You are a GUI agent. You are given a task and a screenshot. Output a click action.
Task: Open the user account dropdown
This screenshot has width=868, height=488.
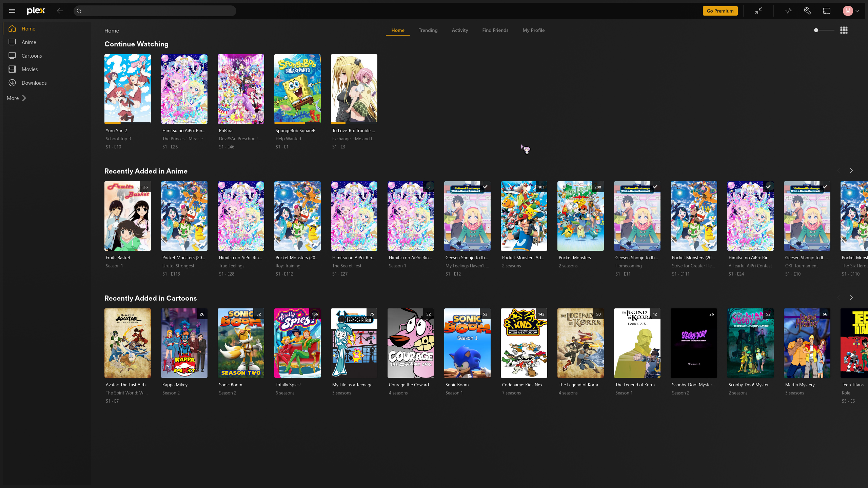(851, 11)
